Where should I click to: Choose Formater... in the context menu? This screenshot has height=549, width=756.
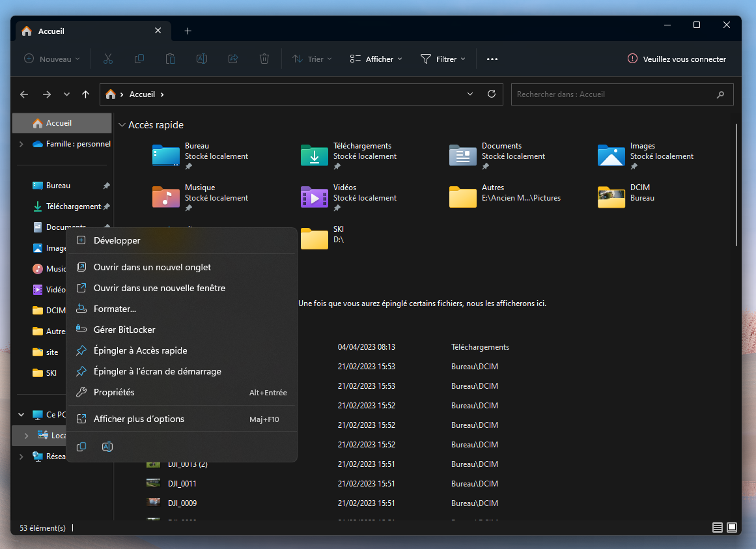115,309
